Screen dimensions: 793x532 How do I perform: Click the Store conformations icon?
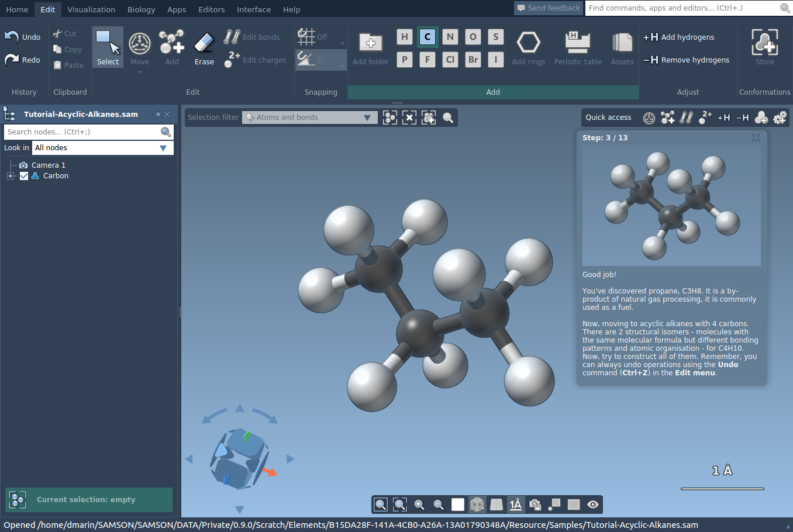pos(764,43)
